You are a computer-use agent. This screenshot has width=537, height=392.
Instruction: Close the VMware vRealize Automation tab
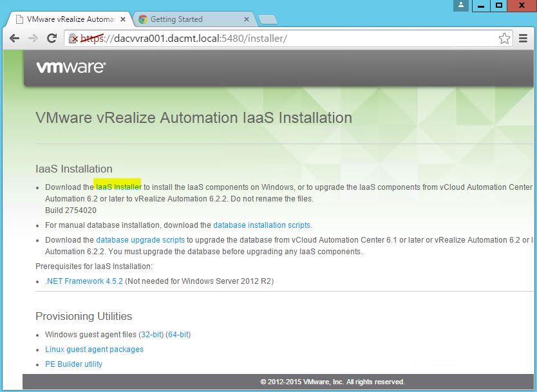click(x=123, y=19)
